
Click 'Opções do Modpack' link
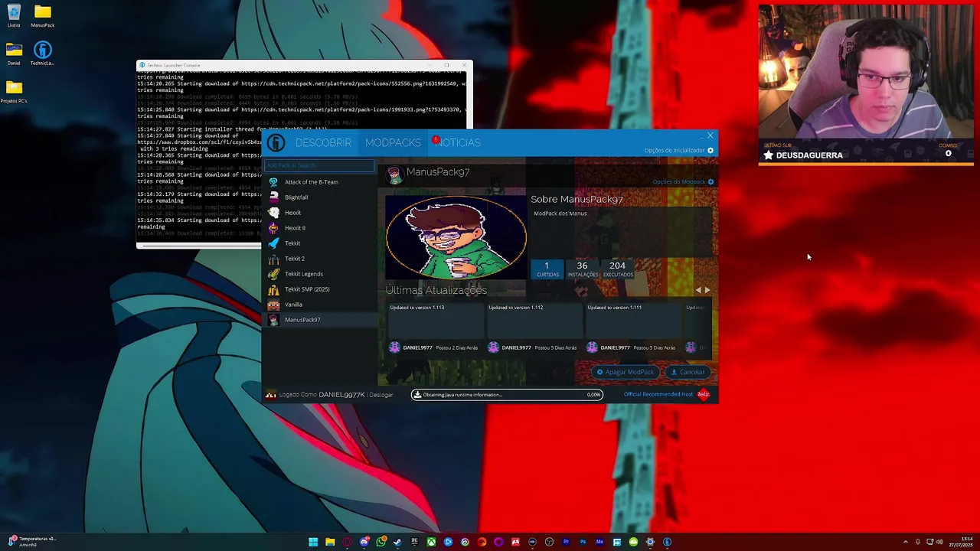(x=679, y=182)
